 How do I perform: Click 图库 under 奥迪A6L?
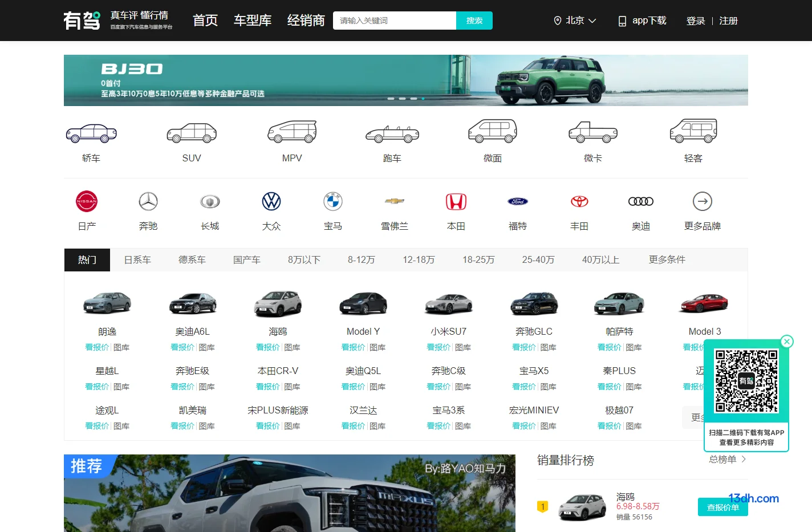(207, 347)
